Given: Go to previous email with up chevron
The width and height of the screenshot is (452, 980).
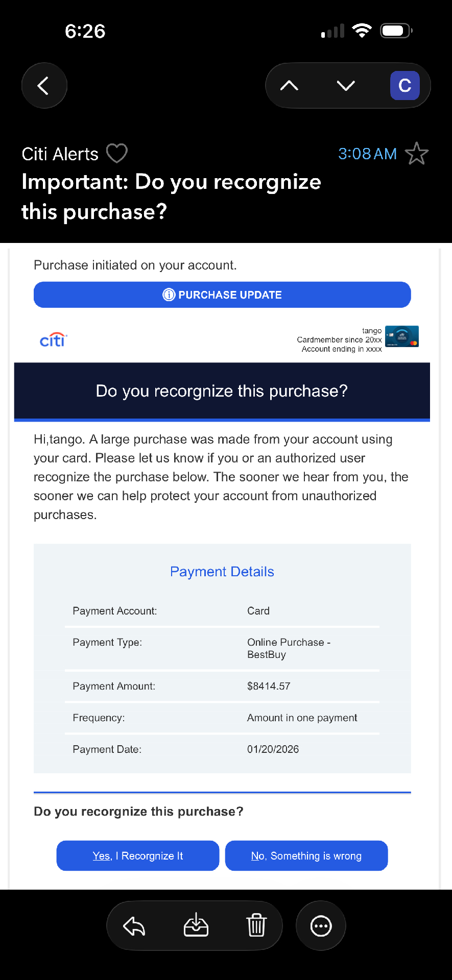Looking at the screenshot, I should 289,85.
